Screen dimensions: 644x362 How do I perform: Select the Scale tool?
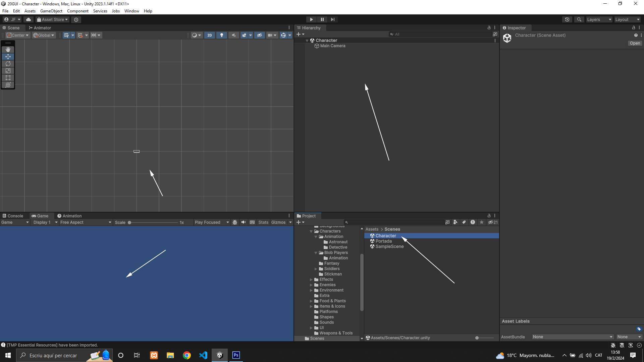pos(8,71)
